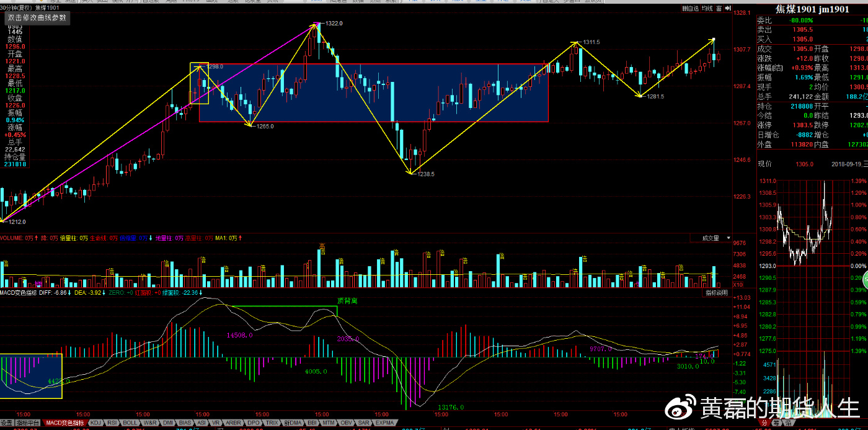This screenshot has height=430, width=868.
Task: Click the 涨幅(结) value +0.93%
Action: pos(801,68)
